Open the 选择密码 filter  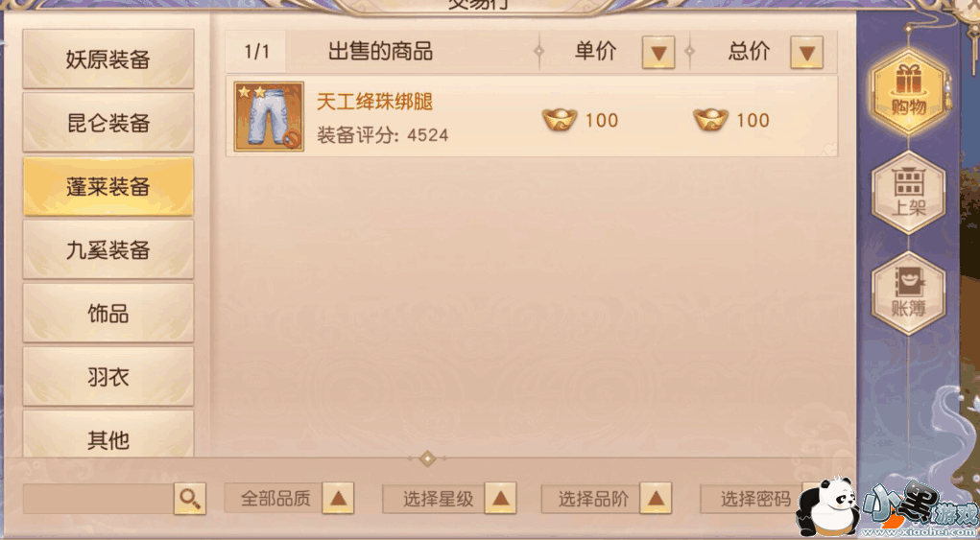pos(755,498)
